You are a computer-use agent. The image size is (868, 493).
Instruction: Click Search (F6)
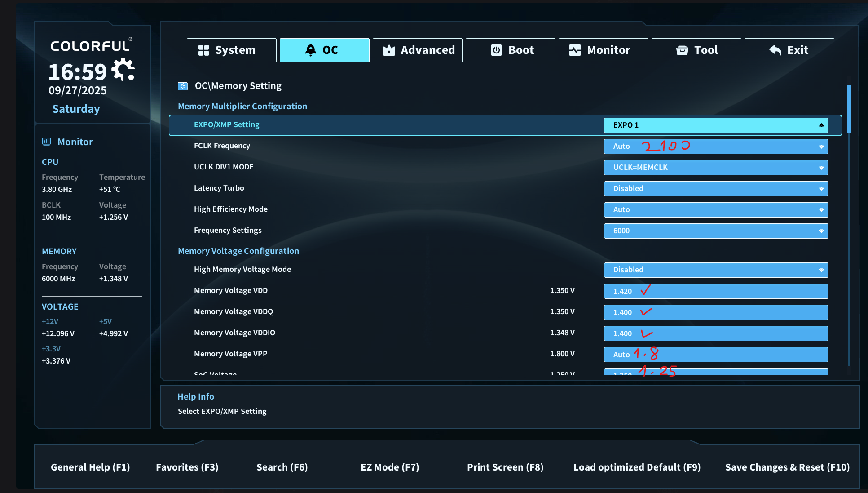point(282,467)
